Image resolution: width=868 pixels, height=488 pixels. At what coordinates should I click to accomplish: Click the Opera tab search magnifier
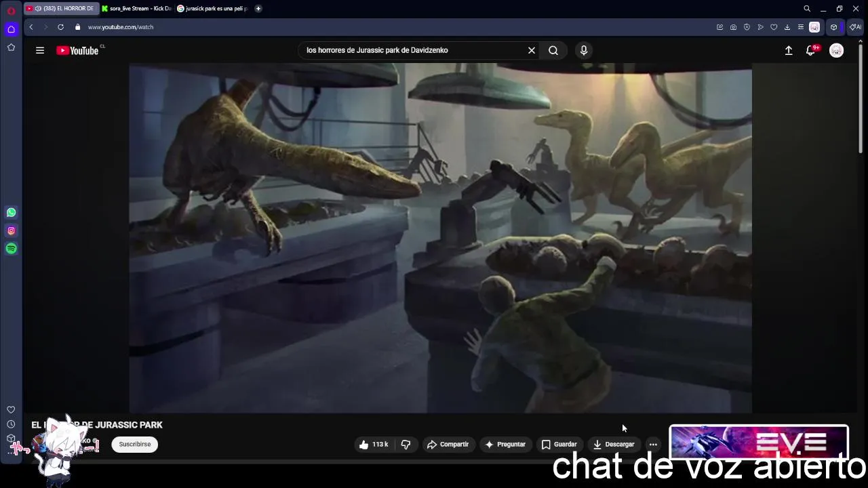tap(807, 9)
